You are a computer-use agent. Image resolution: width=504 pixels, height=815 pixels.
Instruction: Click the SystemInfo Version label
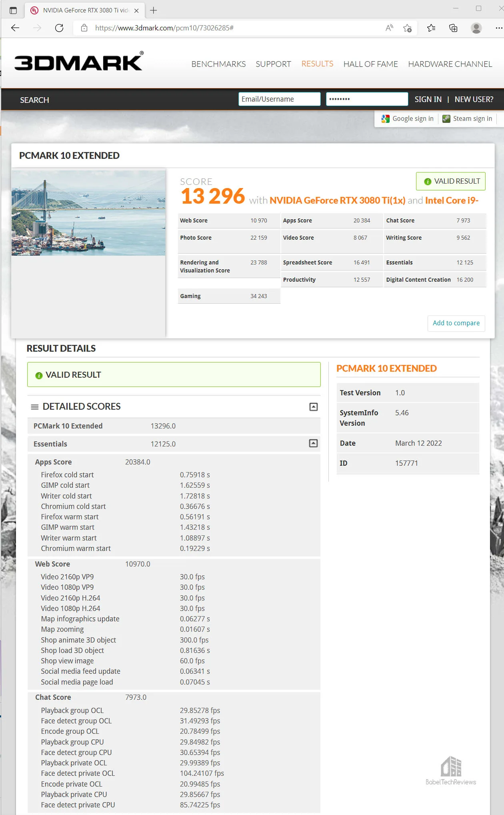pos(359,418)
